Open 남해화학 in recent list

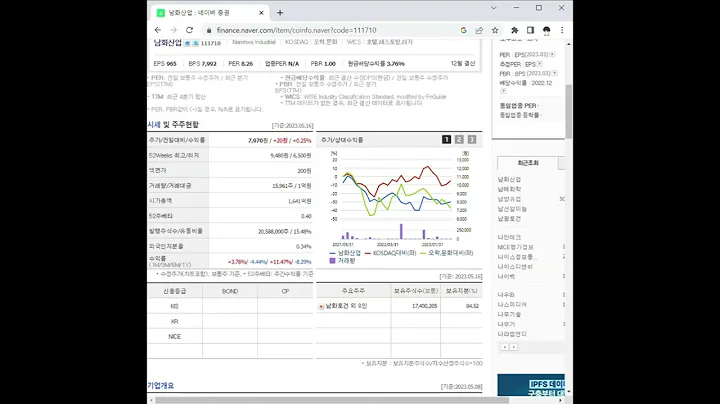click(509, 189)
